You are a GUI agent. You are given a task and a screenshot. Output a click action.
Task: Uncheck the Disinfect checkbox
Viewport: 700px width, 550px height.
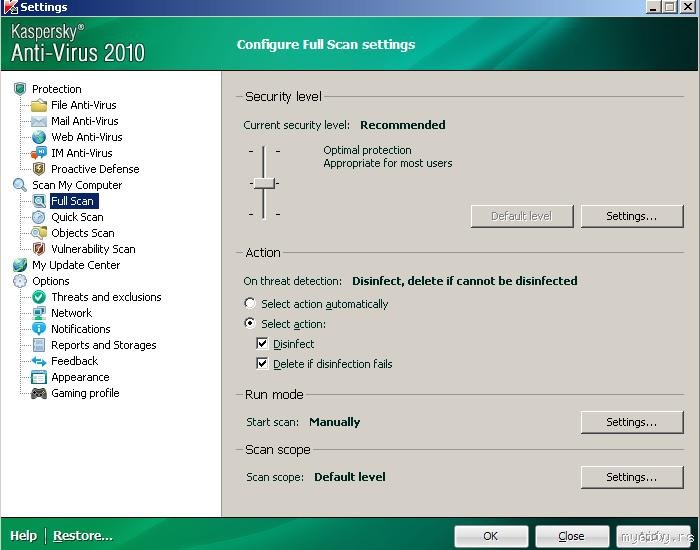262,344
